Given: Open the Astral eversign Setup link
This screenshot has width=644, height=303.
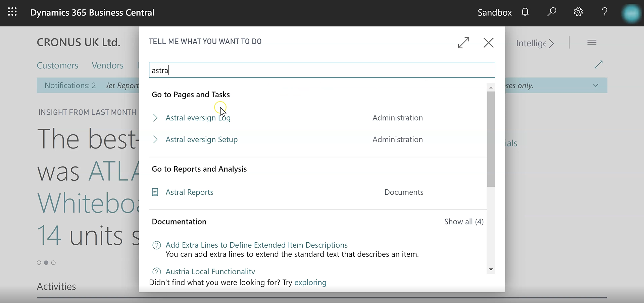Looking at the screenshot, I should [x=201, y=139].
